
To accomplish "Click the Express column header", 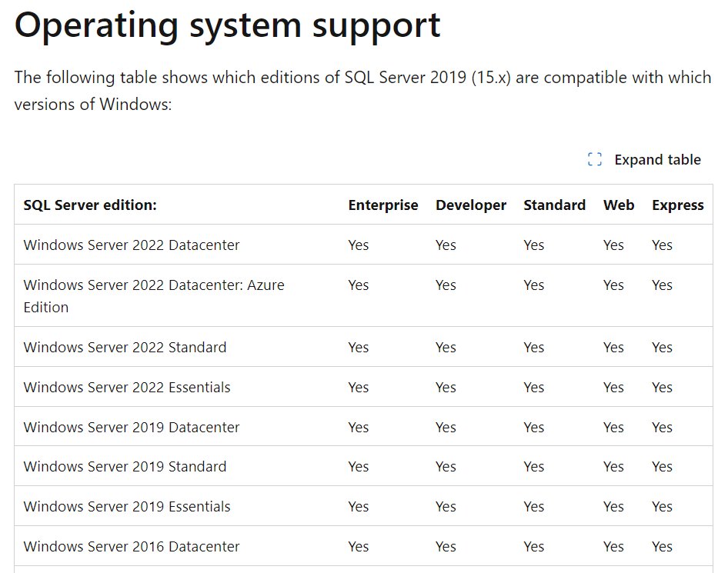I will click(x=678, y=205).
